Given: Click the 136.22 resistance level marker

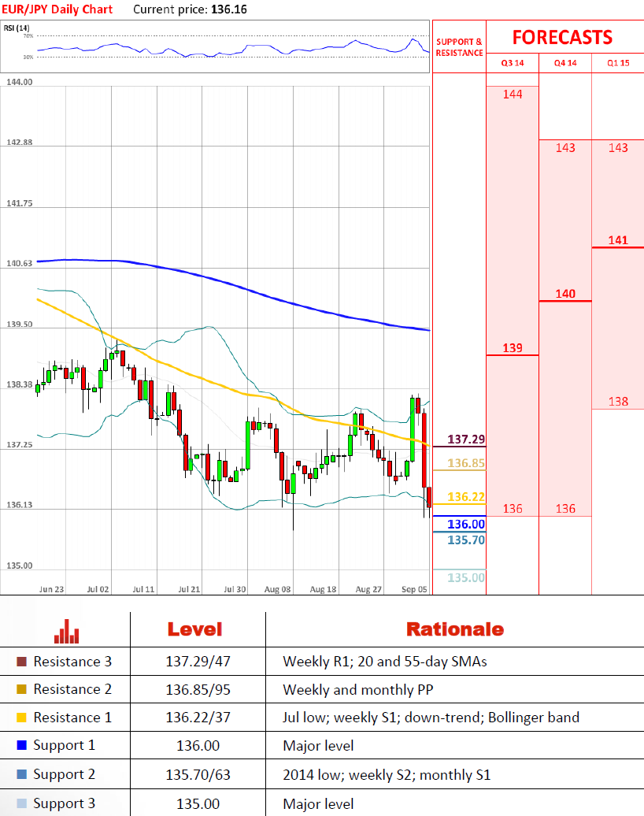Looking at the screenshot, I should (466, 496).
